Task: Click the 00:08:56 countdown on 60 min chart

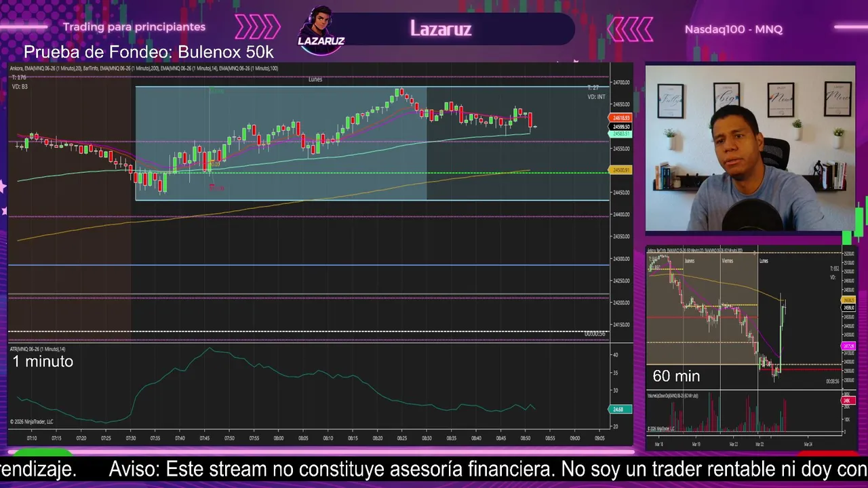Action: click(833, 382)
